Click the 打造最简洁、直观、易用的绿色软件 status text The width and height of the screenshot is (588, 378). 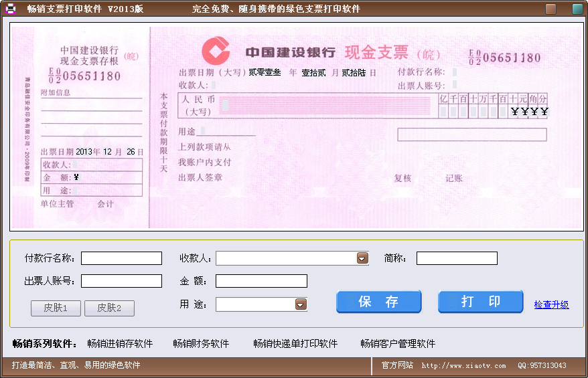click(x=76, y=365)
